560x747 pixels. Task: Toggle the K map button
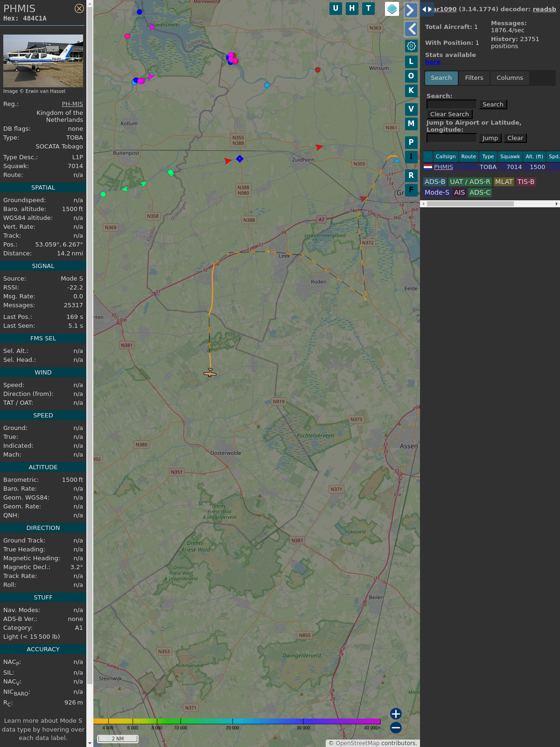coord(411,91)
